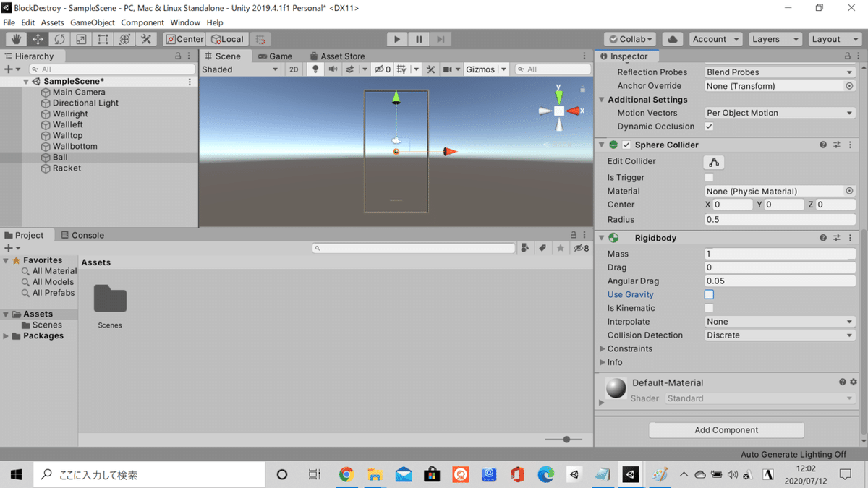
Task: Toggle 2D scene view mode
Action: pyautogui.click(x=294, y=69)
